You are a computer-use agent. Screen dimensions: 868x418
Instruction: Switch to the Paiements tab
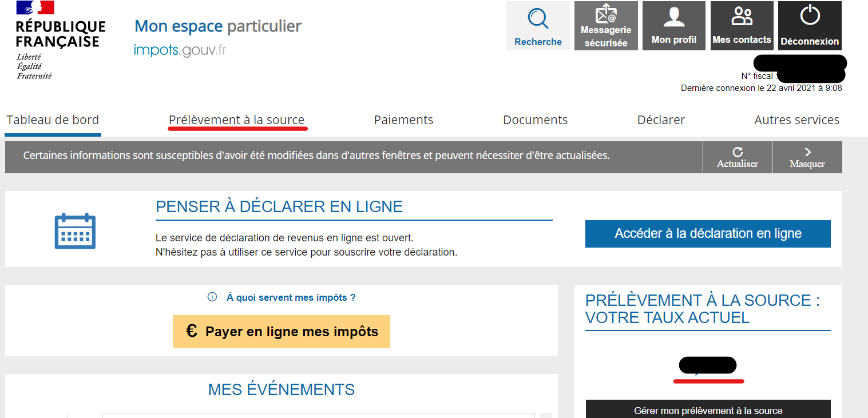click(403, 120)
